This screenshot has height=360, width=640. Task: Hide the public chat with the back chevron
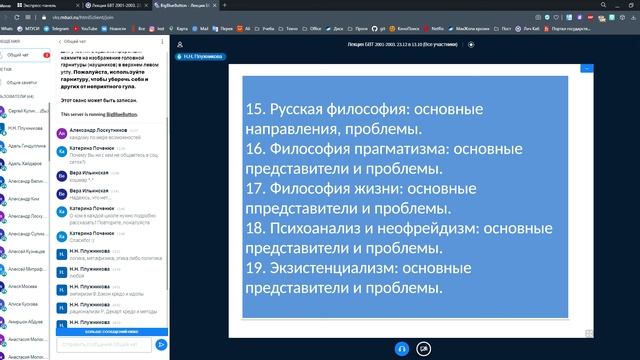coord(60,42)
